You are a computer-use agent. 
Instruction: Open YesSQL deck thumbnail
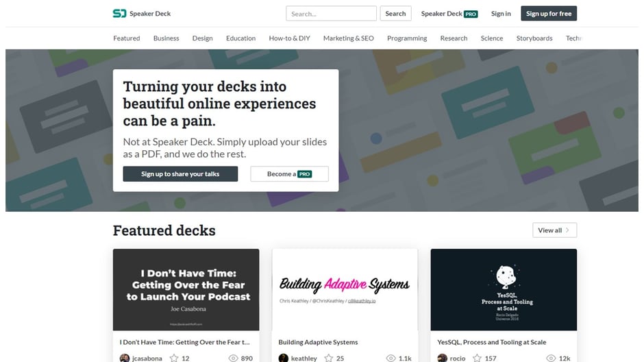click(x=504, y=290)
